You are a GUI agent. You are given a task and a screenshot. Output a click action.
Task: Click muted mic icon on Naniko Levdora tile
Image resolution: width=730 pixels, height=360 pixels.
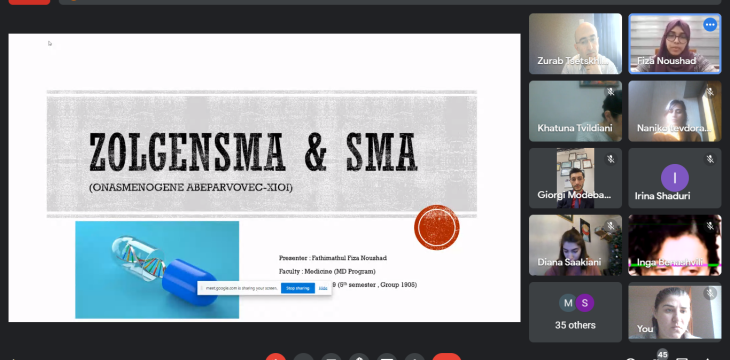pyautogui.click(x=710, y=92)
